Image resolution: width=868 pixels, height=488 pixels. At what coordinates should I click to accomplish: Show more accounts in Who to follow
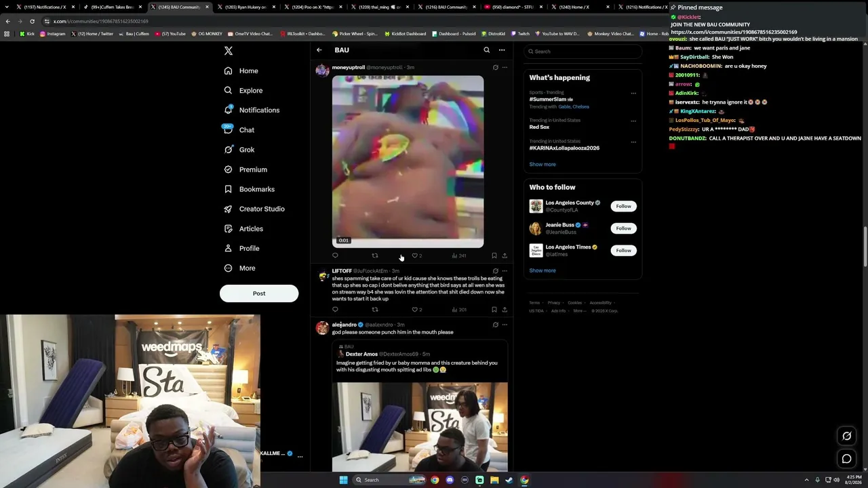click(542, 270)
